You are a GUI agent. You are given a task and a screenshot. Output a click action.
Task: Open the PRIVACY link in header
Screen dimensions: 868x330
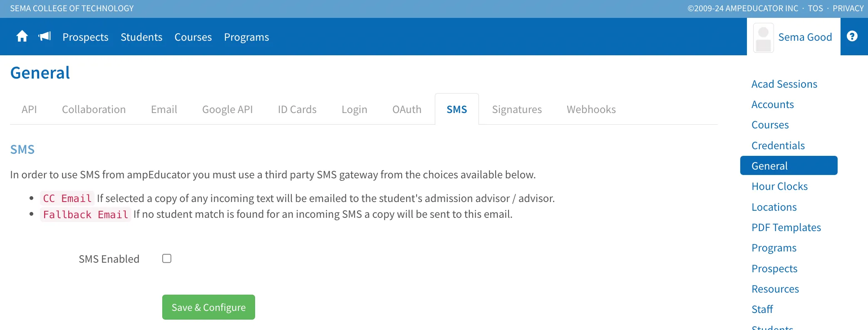(848, 8)
